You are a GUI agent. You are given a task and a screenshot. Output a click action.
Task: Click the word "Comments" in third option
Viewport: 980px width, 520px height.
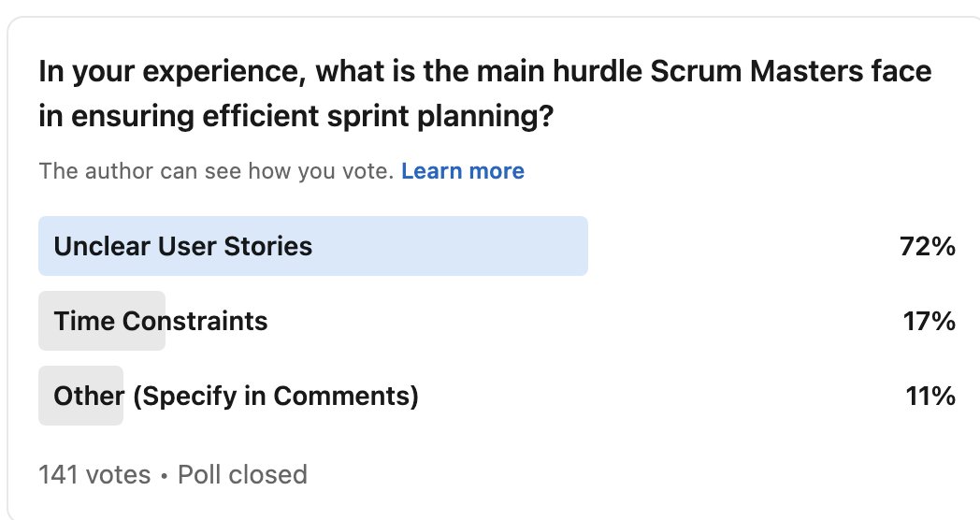(341, 397)
